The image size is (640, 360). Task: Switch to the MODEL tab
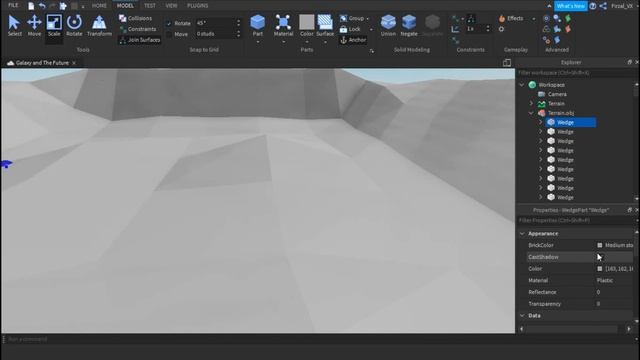click(x=125, y=6)
